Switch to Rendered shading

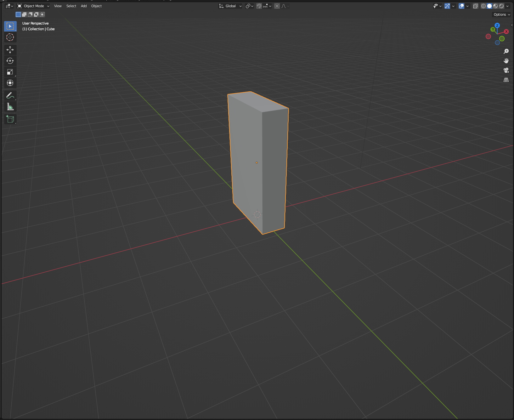click(501, 6)
